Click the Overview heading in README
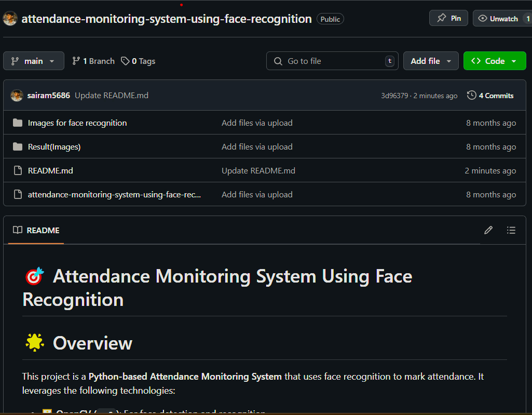Screen dimensions: 532x415 pyautogui.click(x=92, y=343)
